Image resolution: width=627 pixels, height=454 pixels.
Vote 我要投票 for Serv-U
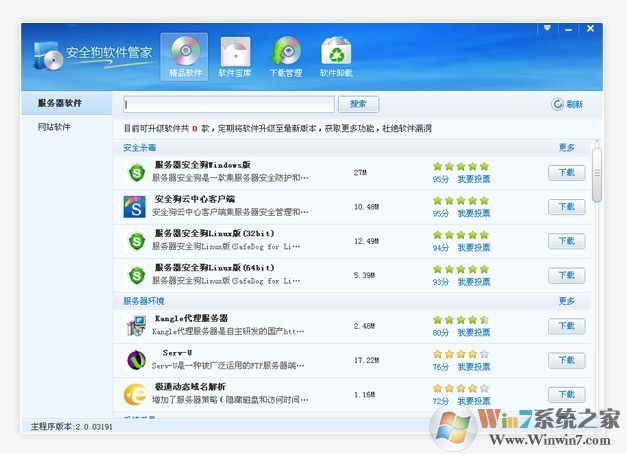474,367
